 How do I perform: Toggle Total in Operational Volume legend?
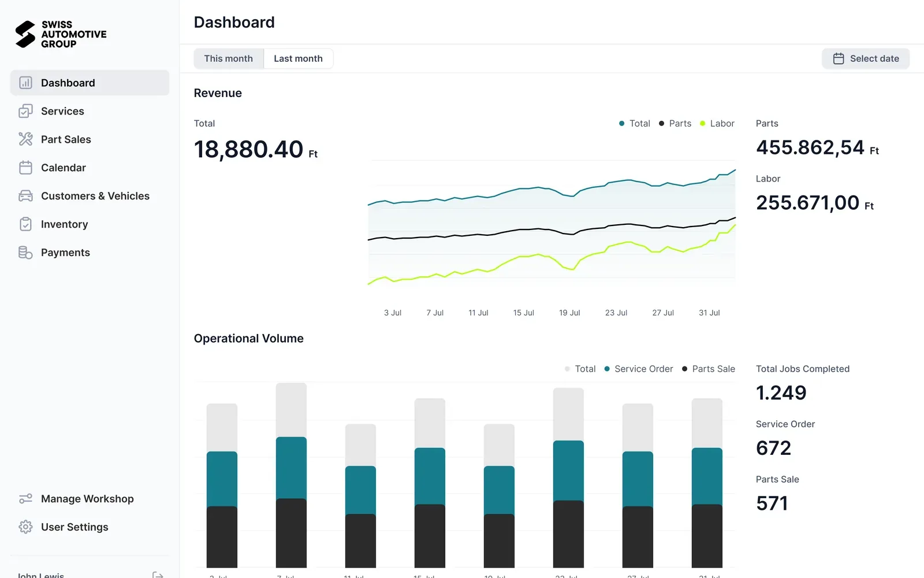click(580, 369)
